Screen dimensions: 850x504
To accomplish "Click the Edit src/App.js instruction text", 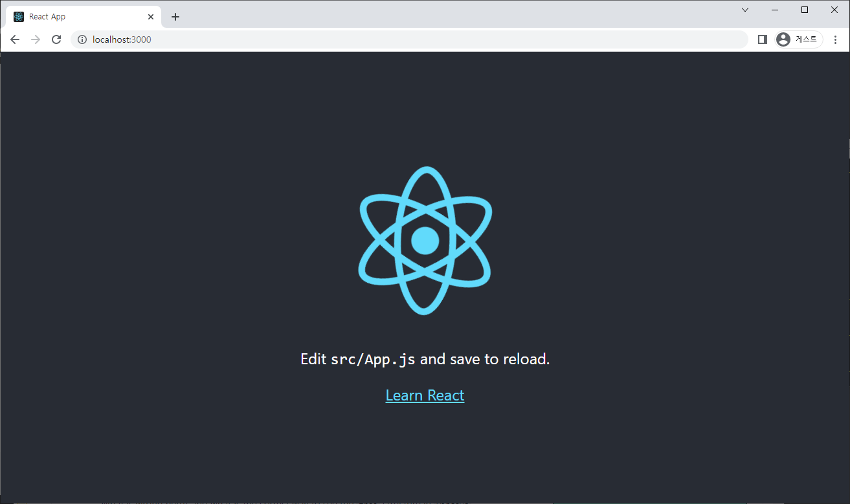I will (425, 359).
